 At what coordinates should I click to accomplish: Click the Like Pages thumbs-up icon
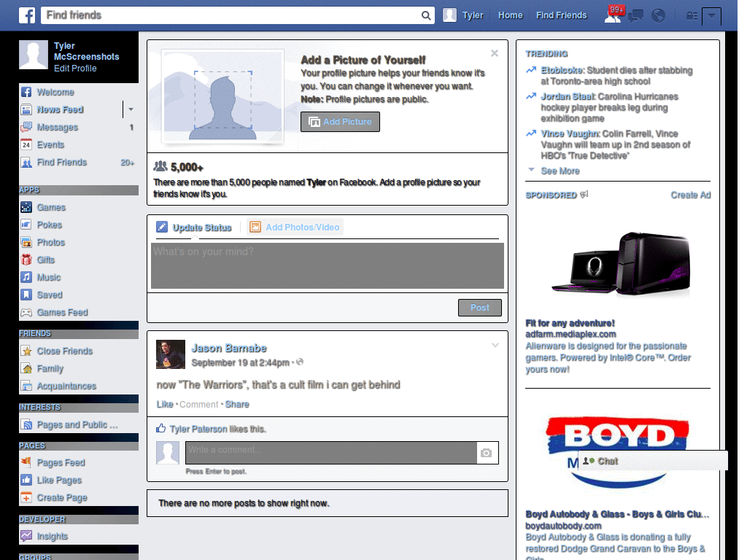point(26,480)
